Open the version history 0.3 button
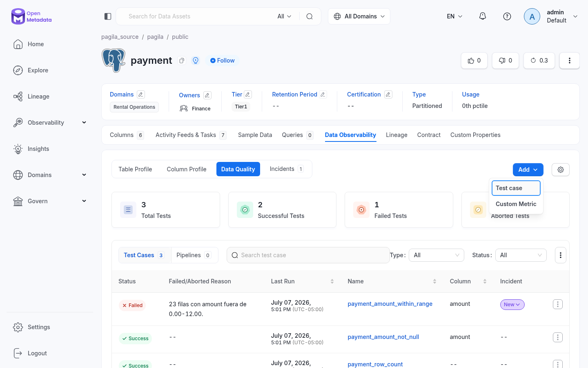Viewport: 588px width, 368px height. pos(539,61)
